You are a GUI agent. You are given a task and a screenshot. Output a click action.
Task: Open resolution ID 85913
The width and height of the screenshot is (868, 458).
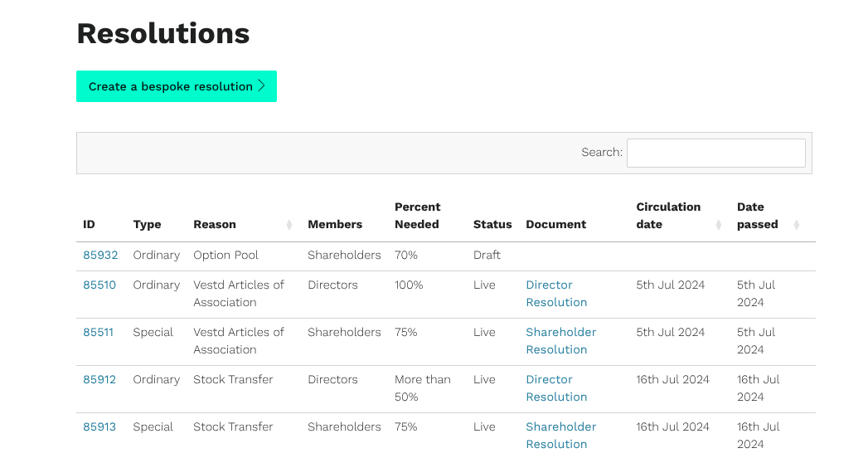click(99, 427)
